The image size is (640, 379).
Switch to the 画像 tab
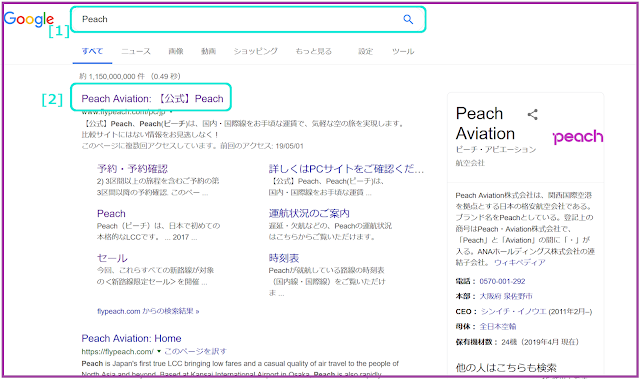(176, 51)
